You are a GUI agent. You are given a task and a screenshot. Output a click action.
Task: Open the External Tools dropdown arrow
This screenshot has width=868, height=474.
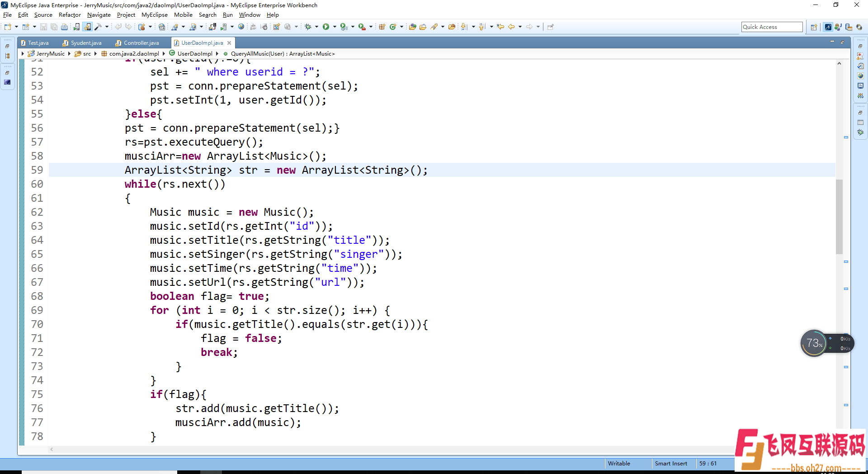tap(371, 27)
